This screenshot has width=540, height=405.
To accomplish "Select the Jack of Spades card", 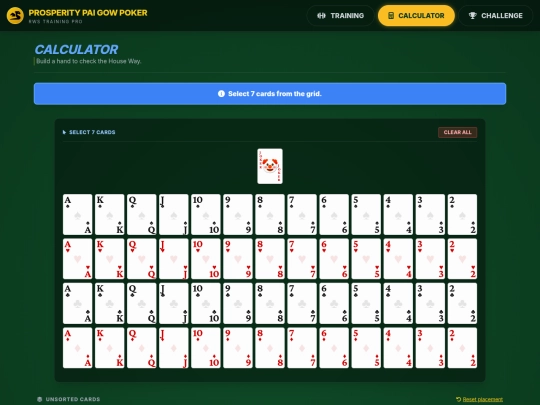I will tap(174, 215).
